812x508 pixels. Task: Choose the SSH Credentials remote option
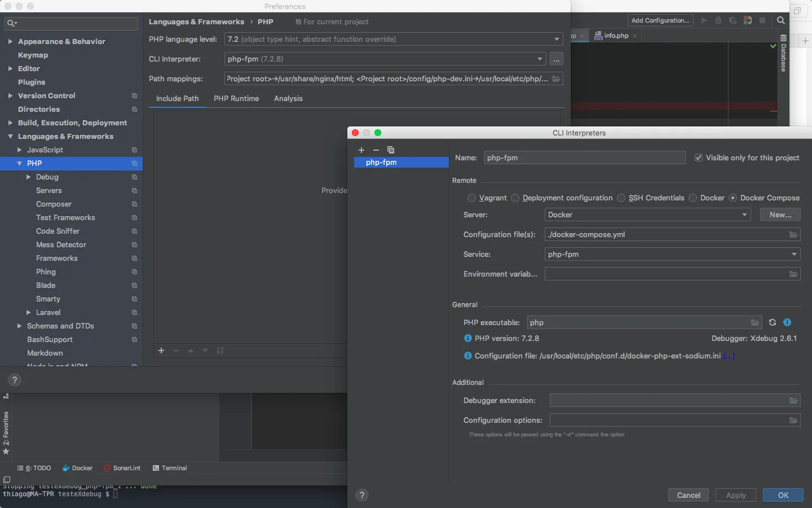[621, 198]
